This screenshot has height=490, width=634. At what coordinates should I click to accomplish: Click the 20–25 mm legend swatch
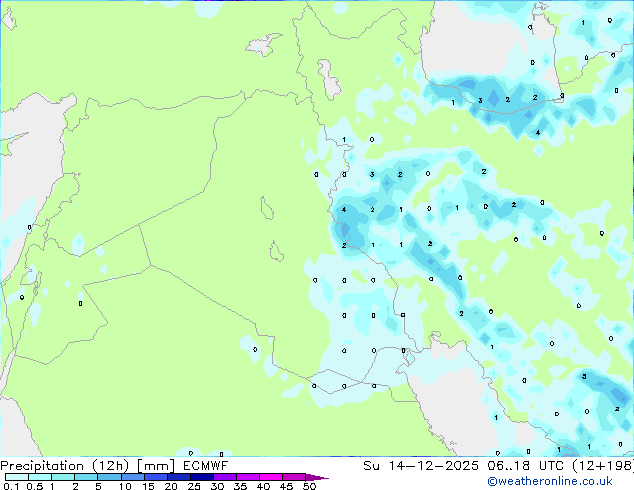178,477
